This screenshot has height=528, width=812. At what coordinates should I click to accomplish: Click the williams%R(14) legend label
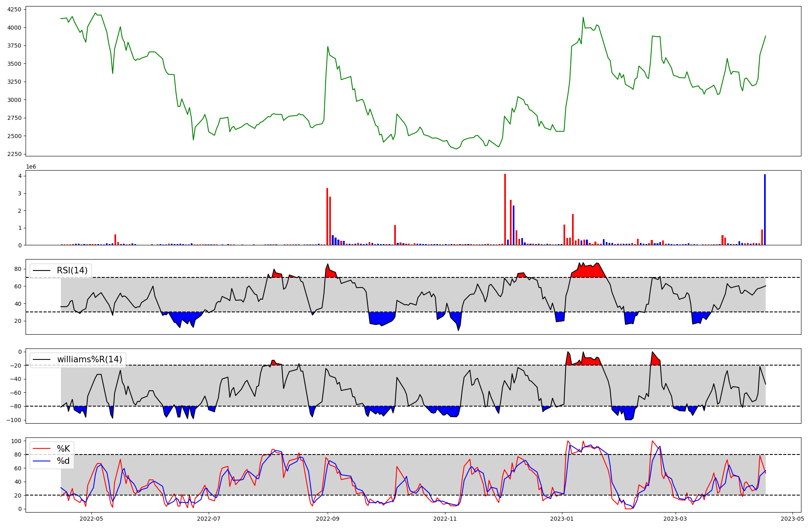point(90,359)
